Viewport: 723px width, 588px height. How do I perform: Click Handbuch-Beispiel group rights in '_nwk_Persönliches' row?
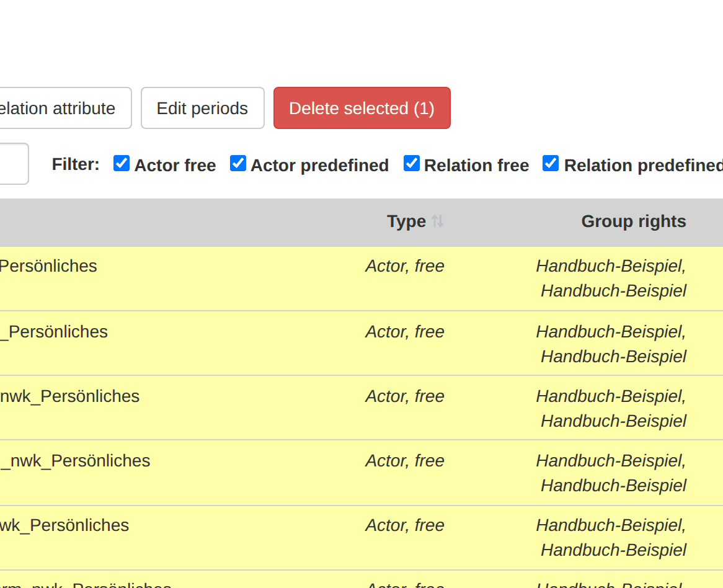tap(611, 473)
